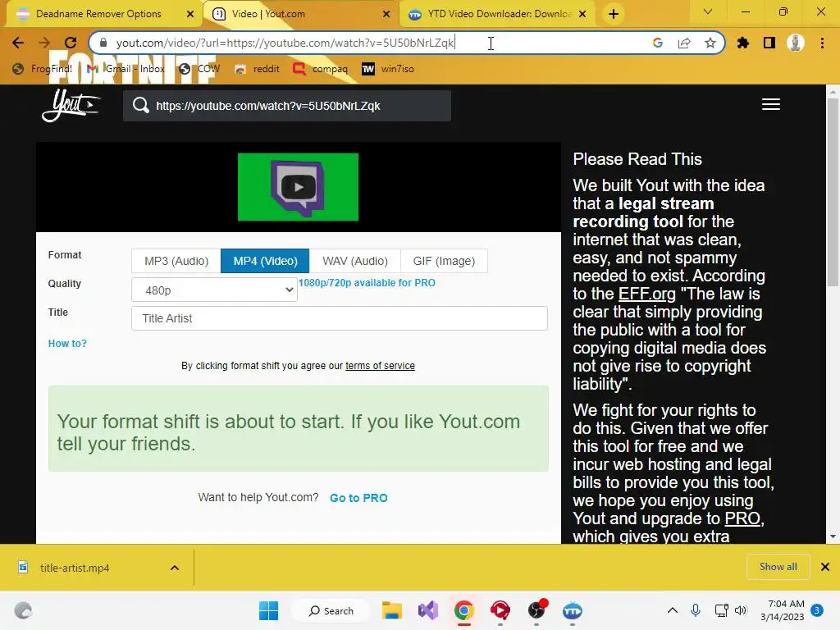Open the terms of service link

380,365
